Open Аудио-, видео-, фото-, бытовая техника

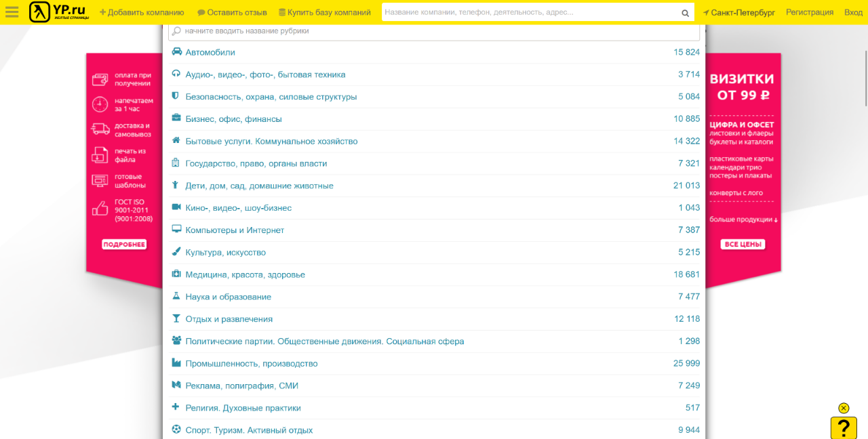coord(265,75)
